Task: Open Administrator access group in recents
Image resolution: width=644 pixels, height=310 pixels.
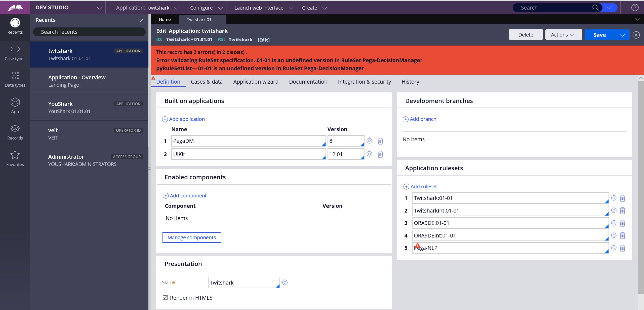Action: pos(89,160)
